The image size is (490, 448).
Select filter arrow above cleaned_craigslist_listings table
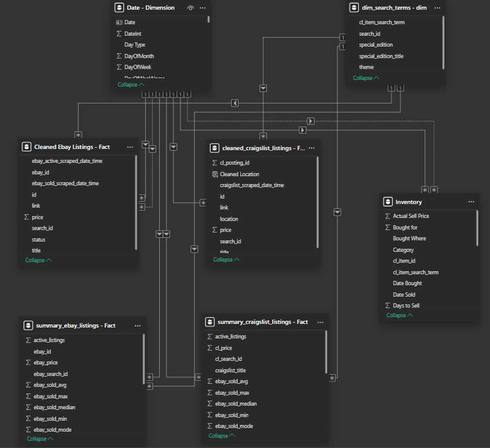263,88
